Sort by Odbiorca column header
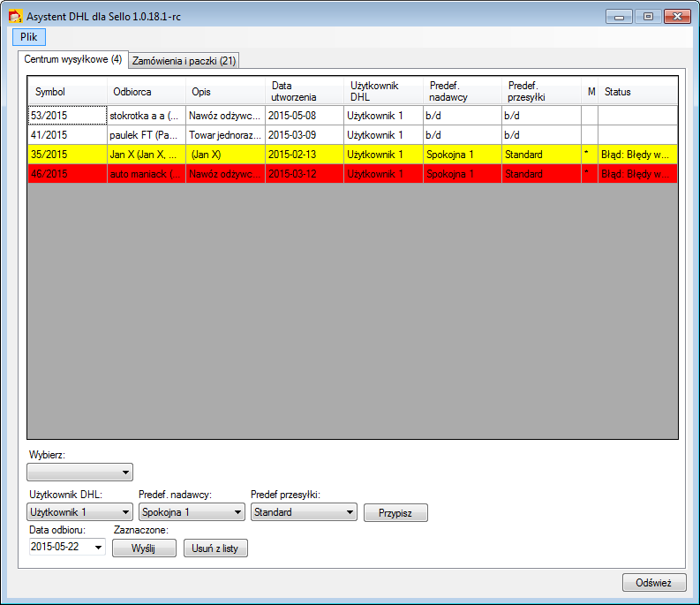 click(x=147, y=92)
